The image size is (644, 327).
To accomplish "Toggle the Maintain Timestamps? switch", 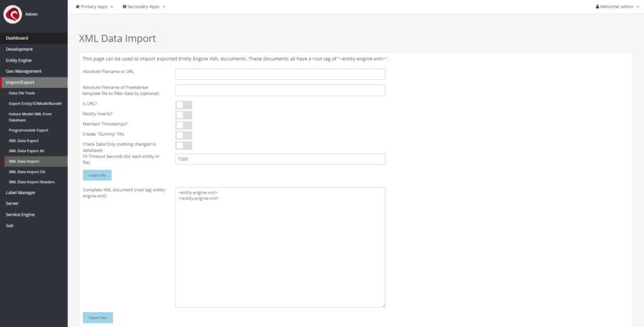I will pos(184,125).
